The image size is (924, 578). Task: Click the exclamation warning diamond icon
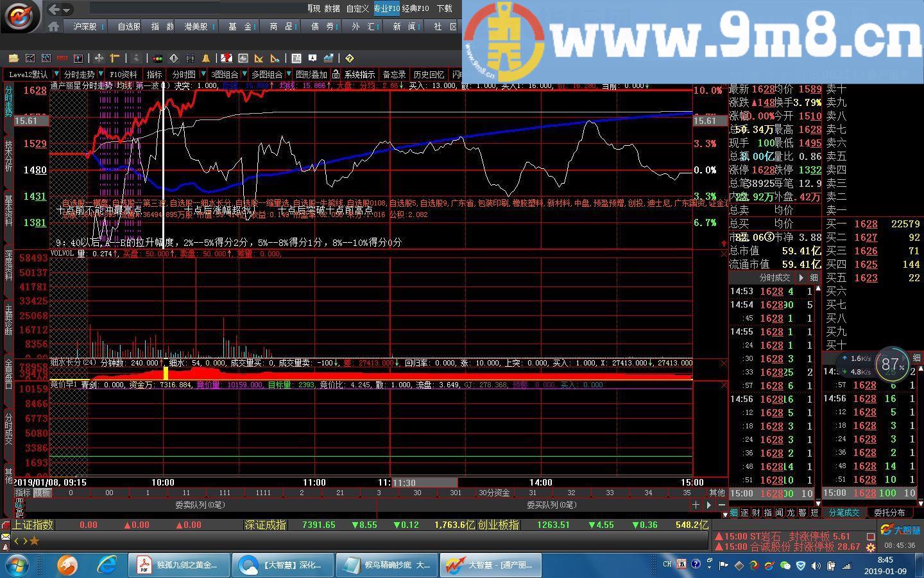pyautogui.click(x=174, y=58)
